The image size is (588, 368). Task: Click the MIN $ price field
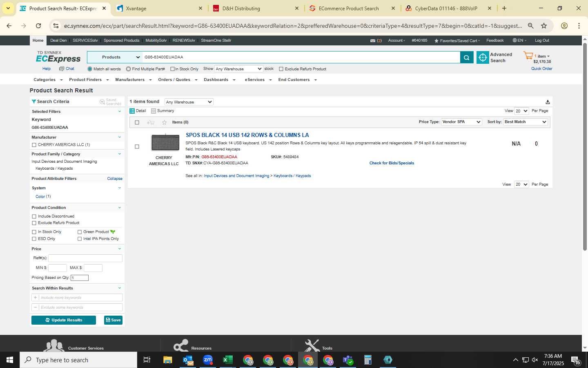(57, 268)
